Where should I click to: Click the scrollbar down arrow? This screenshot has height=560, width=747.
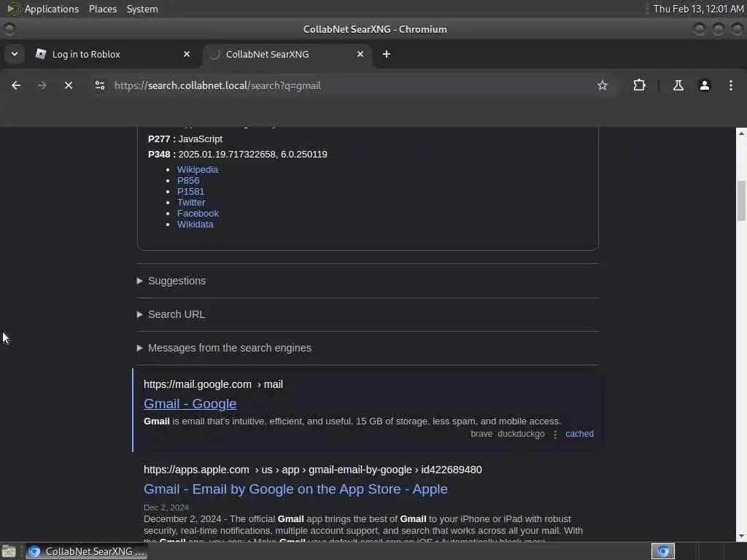(741, 536)
